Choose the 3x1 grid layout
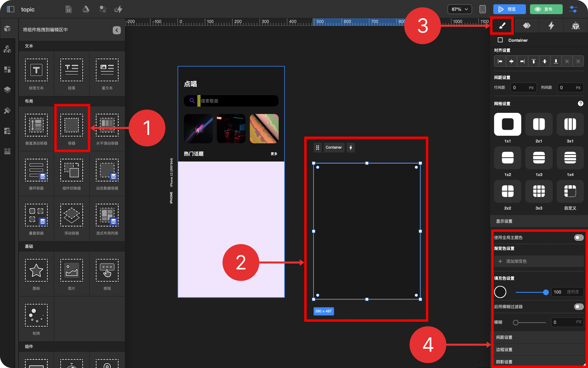This screenshot has height=368, width=588. click(x=570, y=124)
